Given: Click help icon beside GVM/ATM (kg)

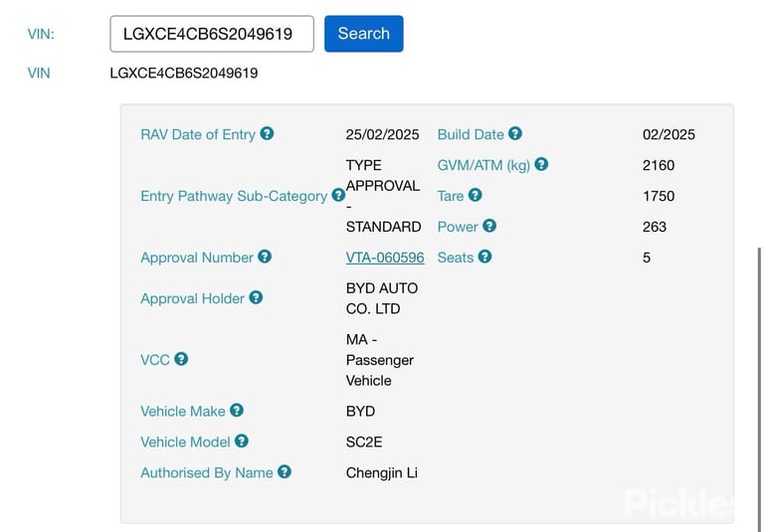Looking at the screenshot, I should [541, 164].
